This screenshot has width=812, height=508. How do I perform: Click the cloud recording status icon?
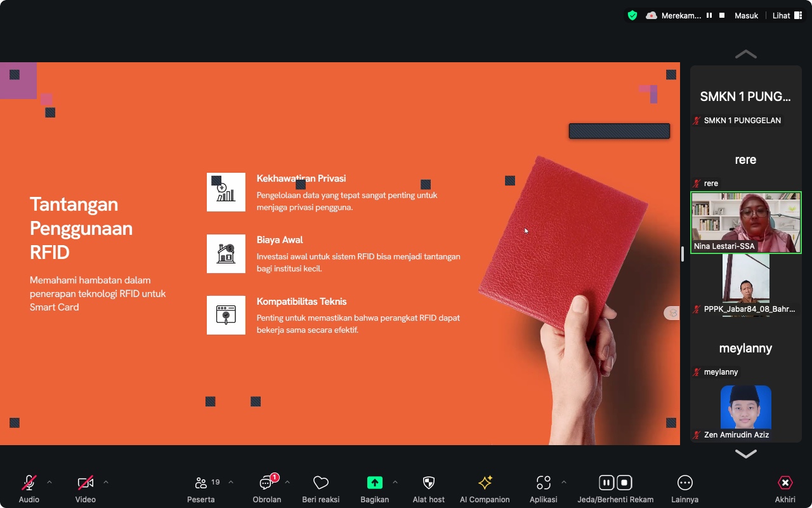652,15
